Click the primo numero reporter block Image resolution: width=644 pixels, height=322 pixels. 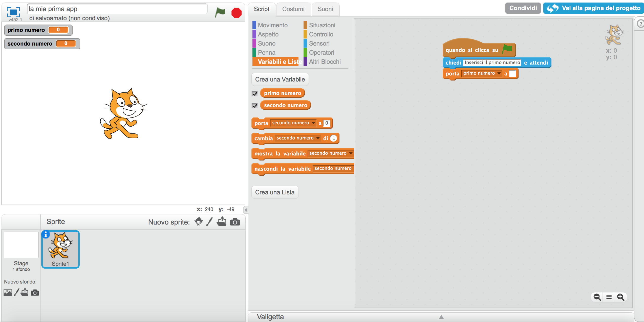coord(283,93)
